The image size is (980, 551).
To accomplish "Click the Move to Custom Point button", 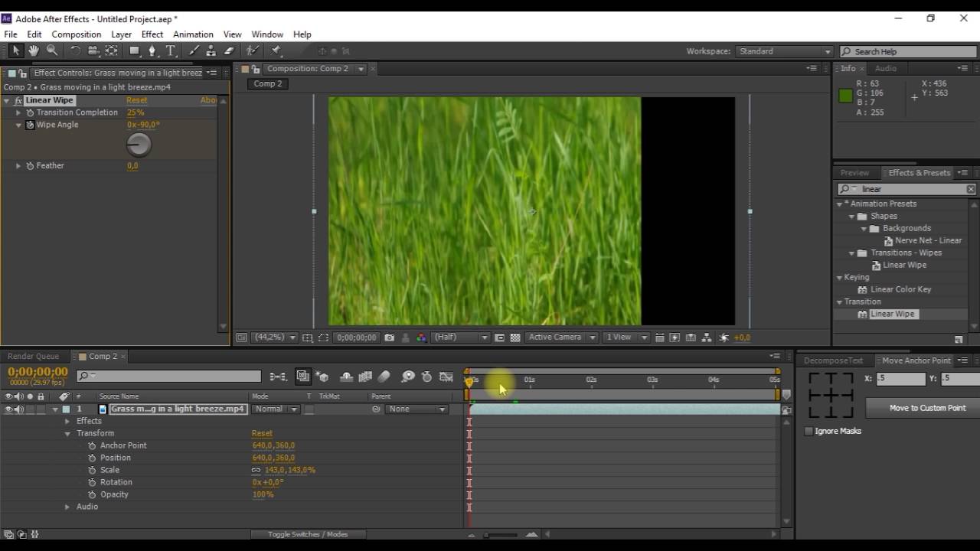I will tap(927, 408).
